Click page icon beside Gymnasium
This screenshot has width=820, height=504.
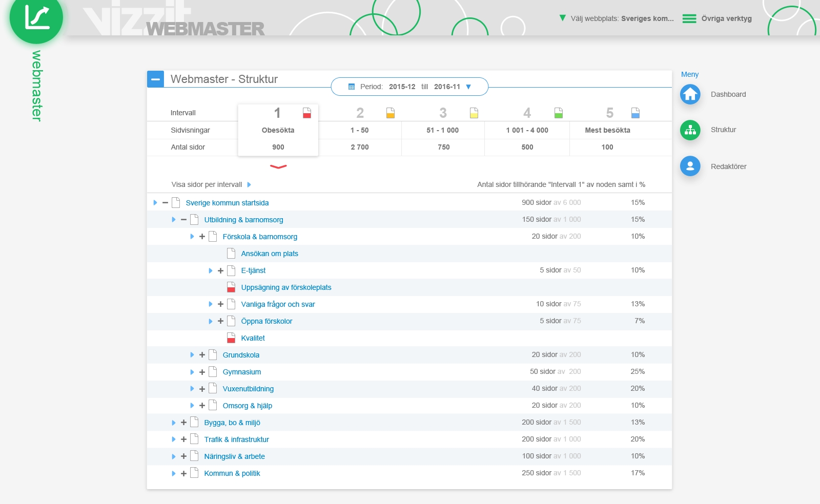click(x=213, y=371)
